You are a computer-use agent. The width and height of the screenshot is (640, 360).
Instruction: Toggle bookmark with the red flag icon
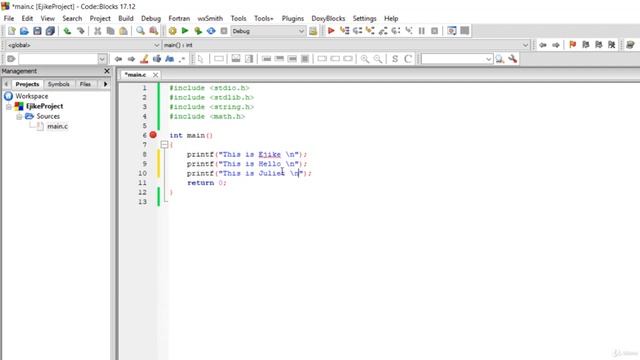573,45
